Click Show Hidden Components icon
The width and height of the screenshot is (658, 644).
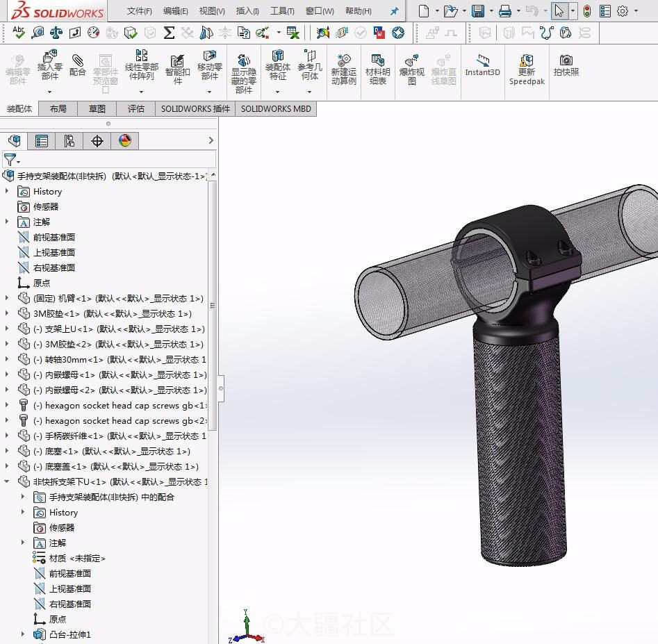point(243,74)
